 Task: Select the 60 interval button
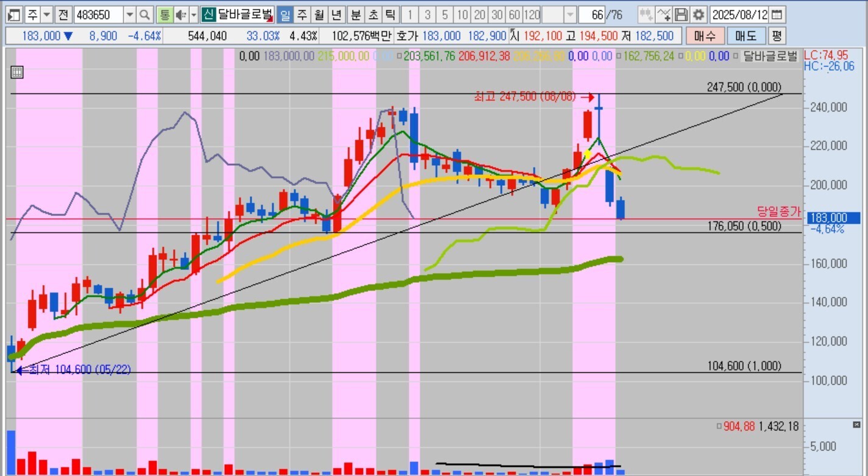point(515,15)
